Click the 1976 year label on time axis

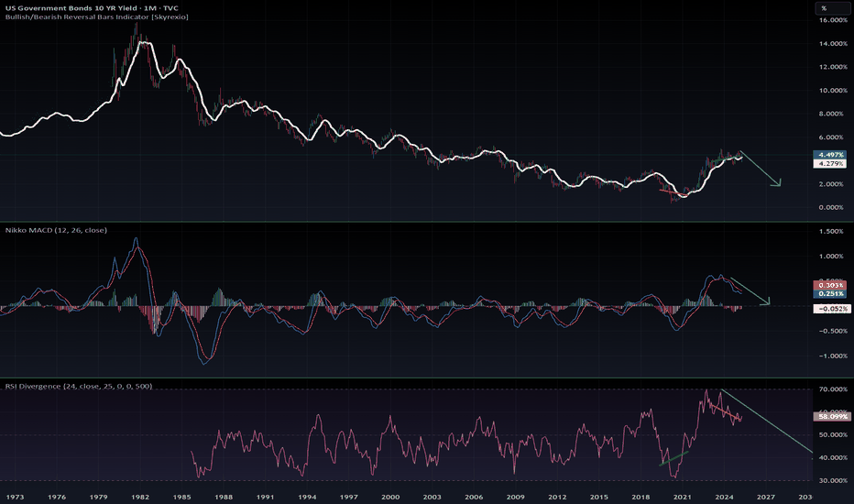[57, 497]
